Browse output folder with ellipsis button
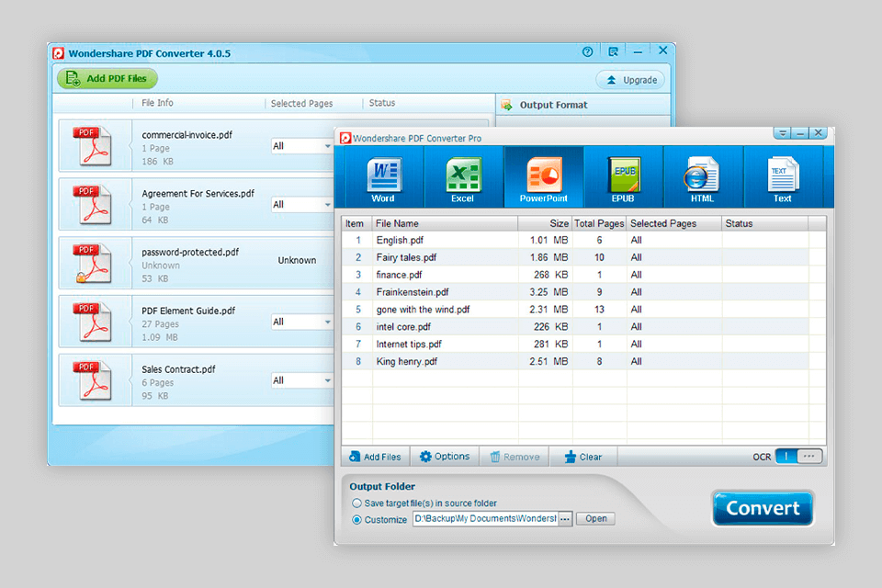 tap(565, 519)
